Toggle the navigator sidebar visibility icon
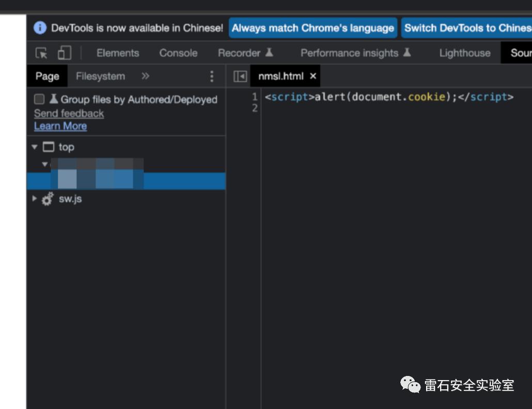The width and height of the screenshot is (532, 409). coord(240,76)
